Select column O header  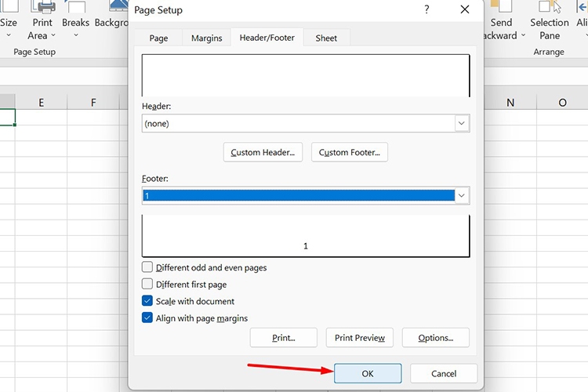click(x=562, y=103)
